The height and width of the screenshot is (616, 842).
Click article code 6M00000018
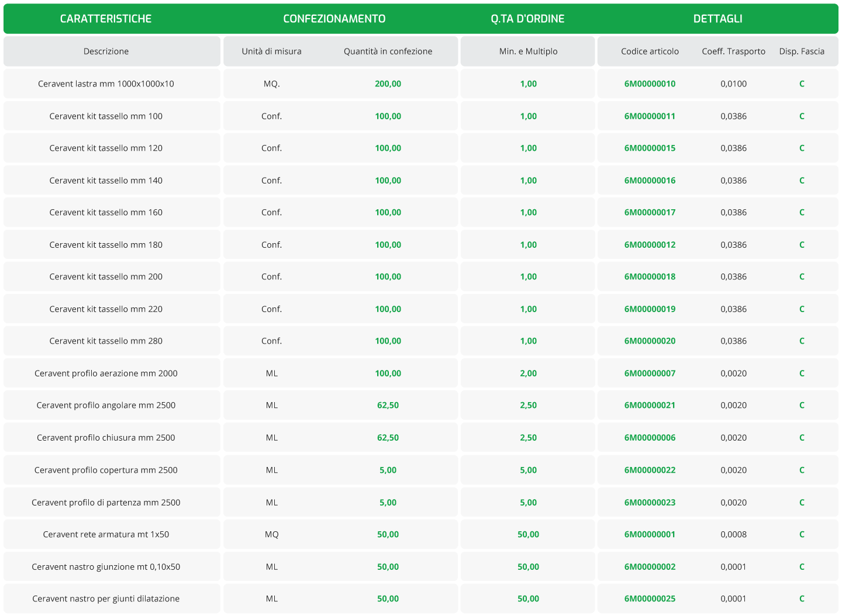pyautogui.click(x=650, y=276)
